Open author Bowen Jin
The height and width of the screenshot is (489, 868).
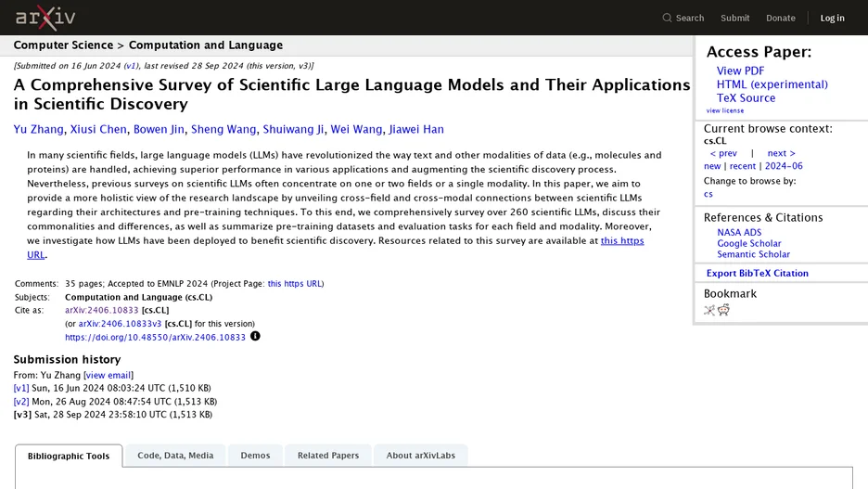pos(159,129)
